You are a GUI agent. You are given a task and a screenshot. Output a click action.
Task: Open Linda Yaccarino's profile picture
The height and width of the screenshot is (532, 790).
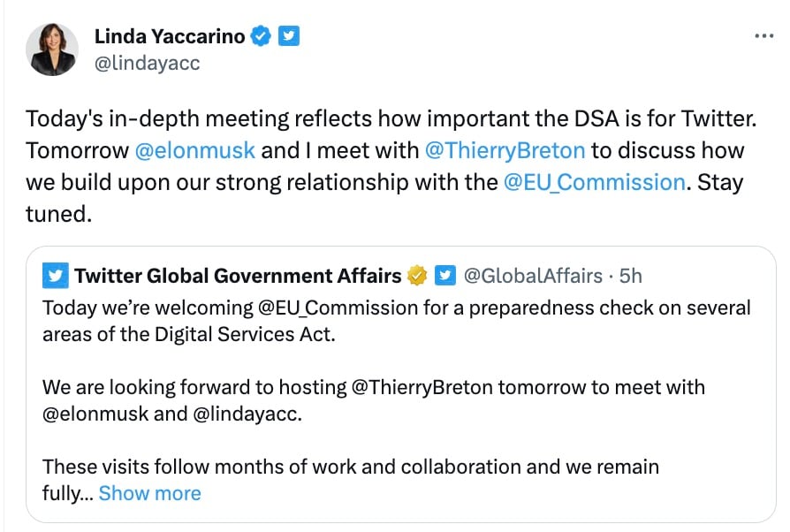(52, 49)
